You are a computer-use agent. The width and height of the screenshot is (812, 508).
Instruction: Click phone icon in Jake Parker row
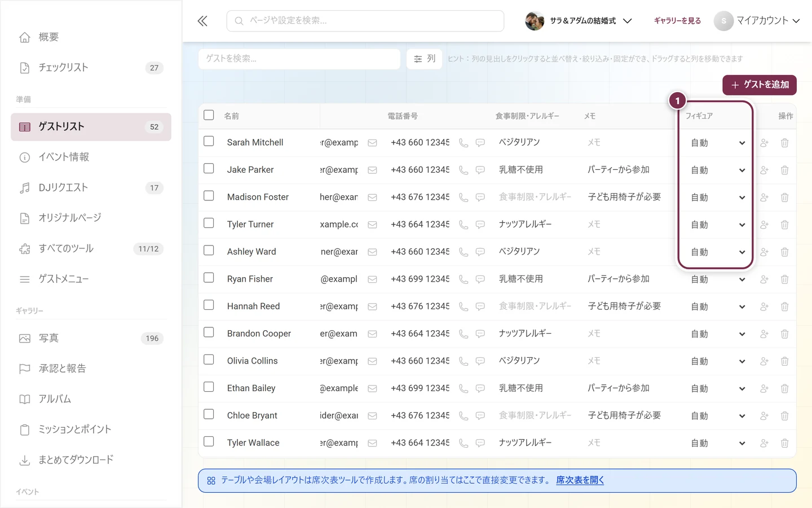click(x=464, y=170)
